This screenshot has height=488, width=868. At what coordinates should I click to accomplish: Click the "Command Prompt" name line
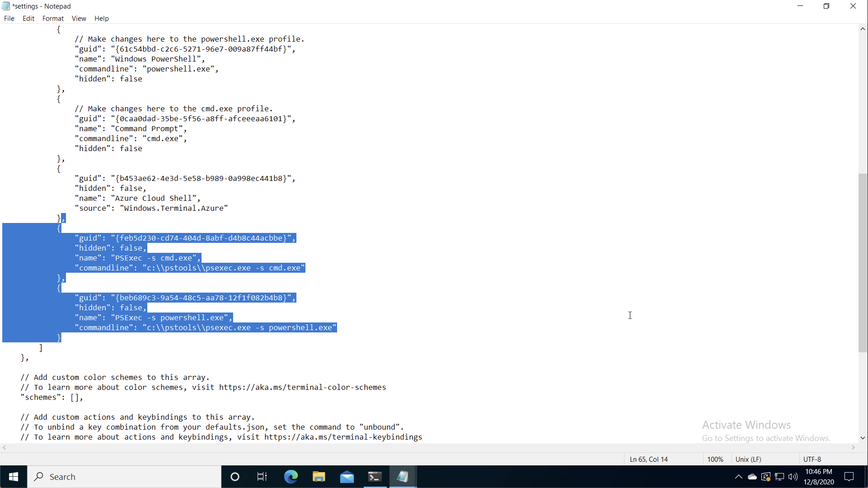(131, 129)
